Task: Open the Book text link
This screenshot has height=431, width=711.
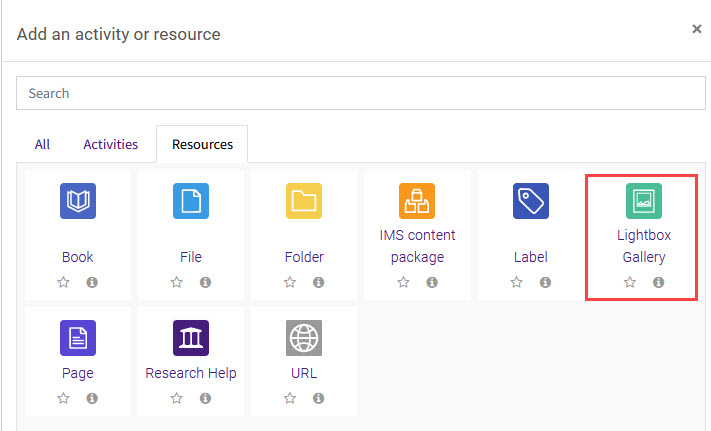Action: pos(78,257)
